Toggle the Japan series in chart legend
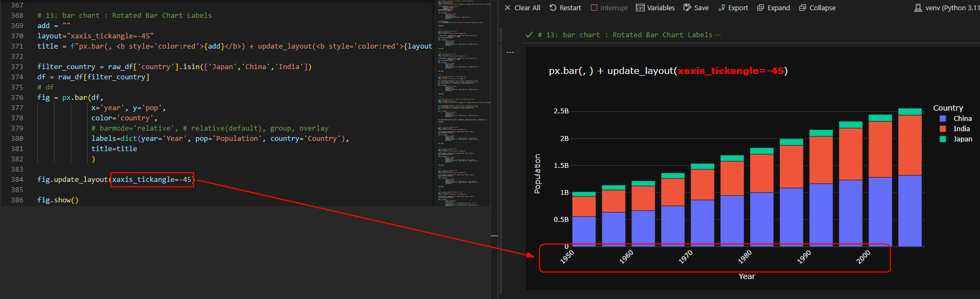980x299 pixels. [956, 139]
